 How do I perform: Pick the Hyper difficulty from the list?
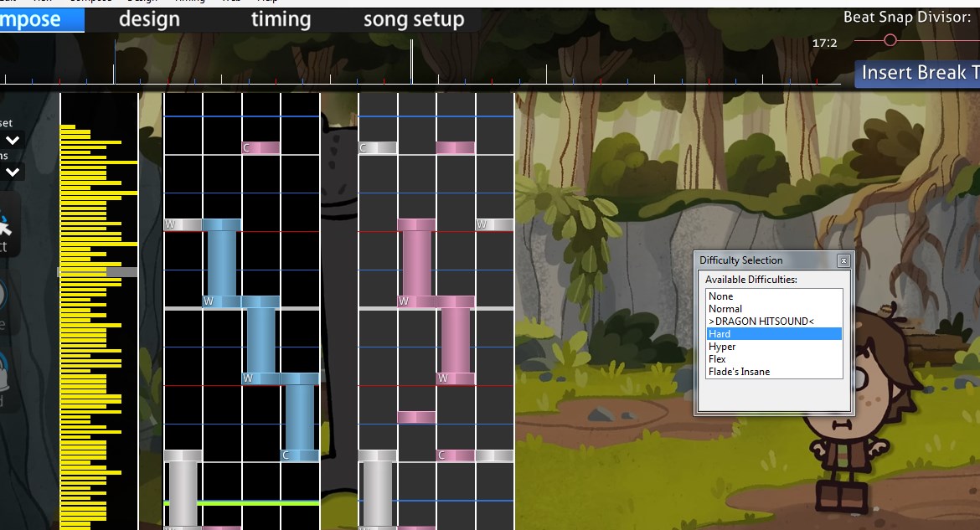click(722, 347)
